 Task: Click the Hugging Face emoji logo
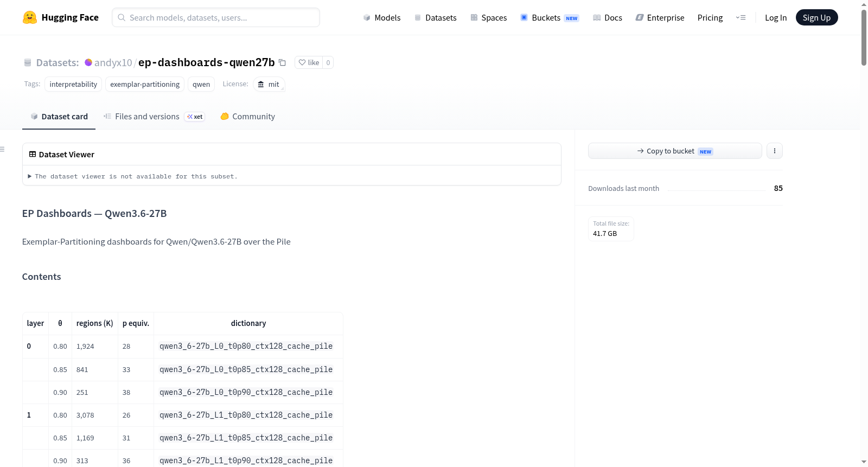tap(30, 17)
